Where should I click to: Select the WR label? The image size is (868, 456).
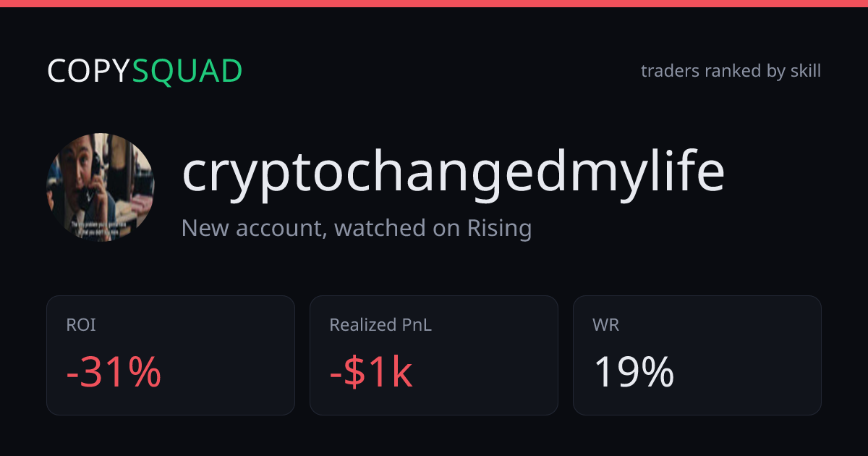[x=605, y=326]
